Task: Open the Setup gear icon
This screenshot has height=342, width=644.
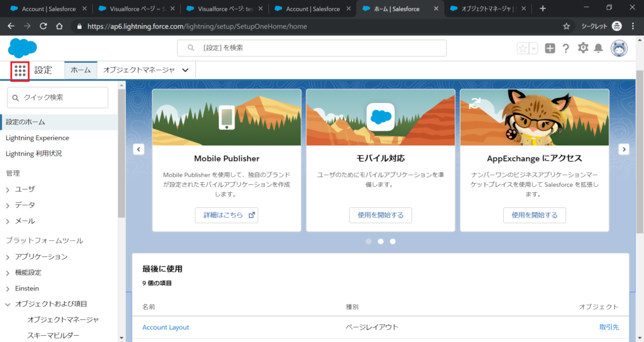Action: pos(583,48)
